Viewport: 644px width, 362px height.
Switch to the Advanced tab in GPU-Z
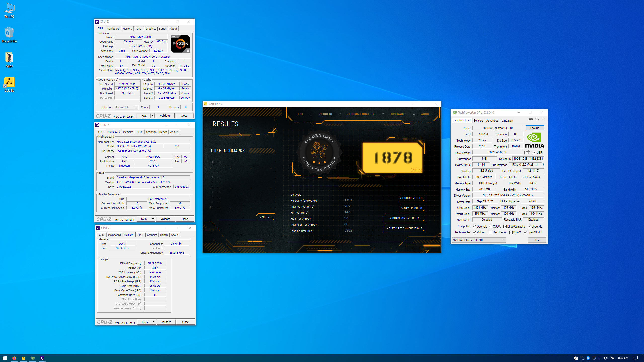(492, 121)
